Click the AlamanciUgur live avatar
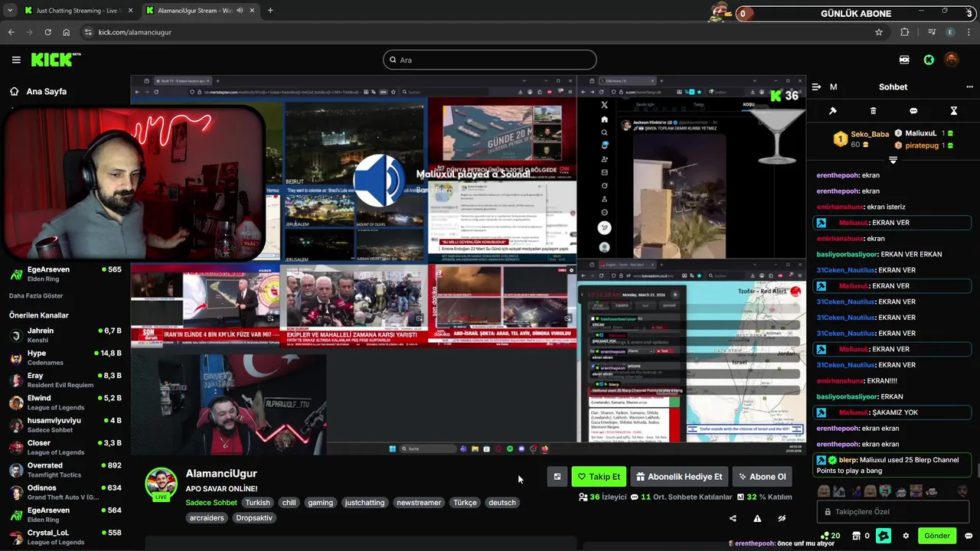980x551 pixels. (161, 484)
